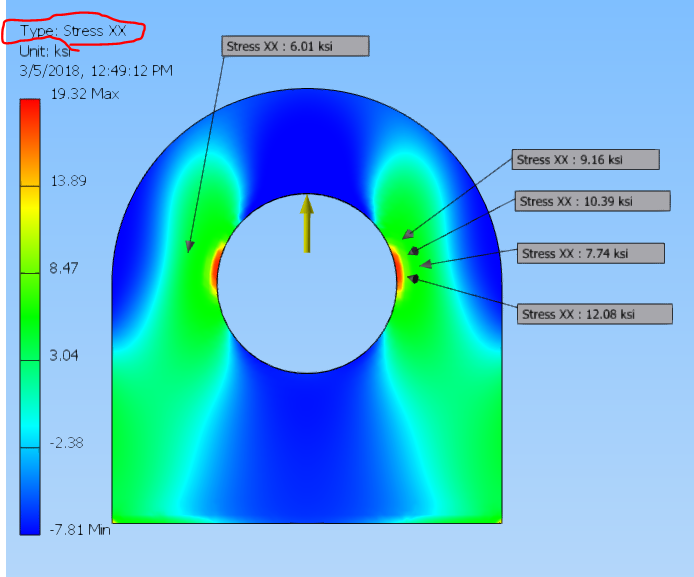Click the -7.81 Min legend value
The width and height of the screenshot is (694, 577).
coord(80,530)
